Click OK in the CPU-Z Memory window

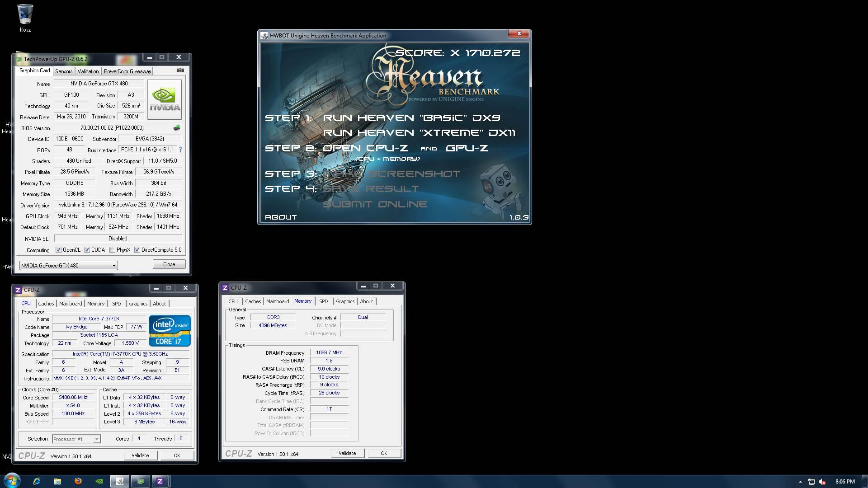[x=384, y=453]
